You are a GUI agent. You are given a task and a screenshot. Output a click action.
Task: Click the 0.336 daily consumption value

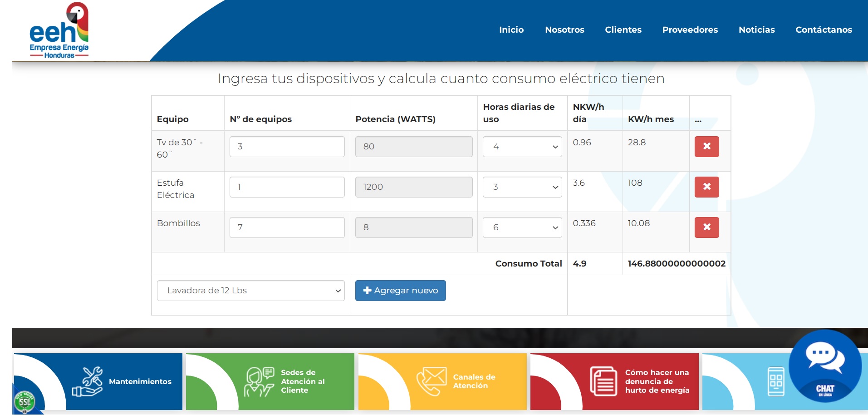click(x=584, y=223)
